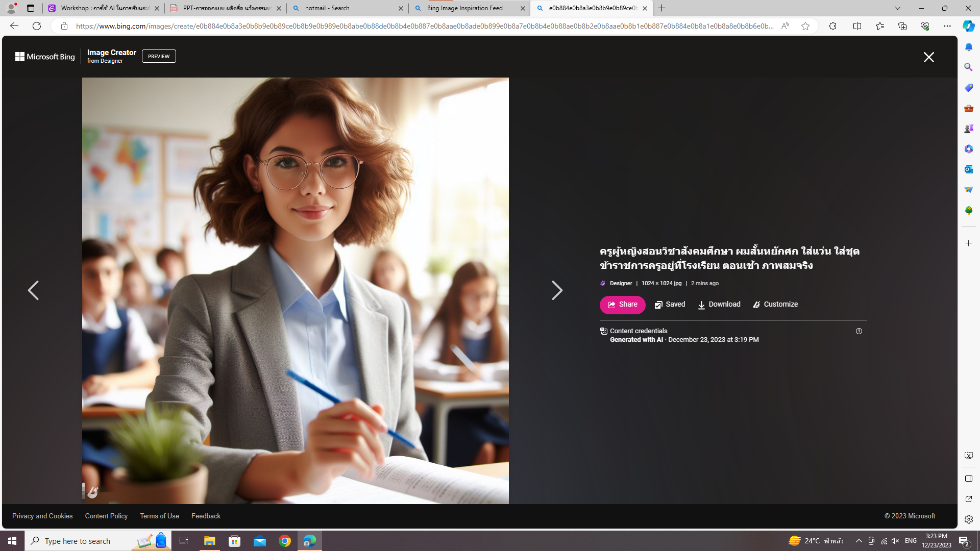
Task: Expand the tab search dropdown chevron
Action: (x=897, y=8)
